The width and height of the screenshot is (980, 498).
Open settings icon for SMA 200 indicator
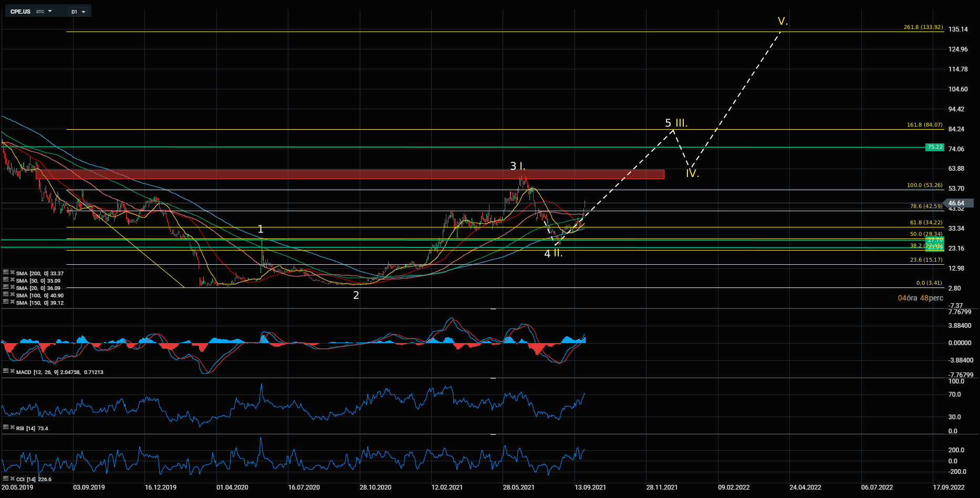click(x=6, y=272)
